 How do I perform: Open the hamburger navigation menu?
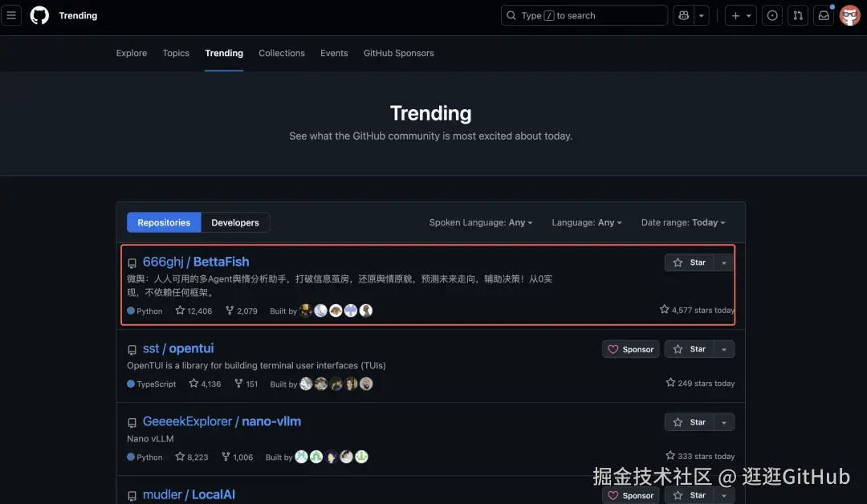11,15
